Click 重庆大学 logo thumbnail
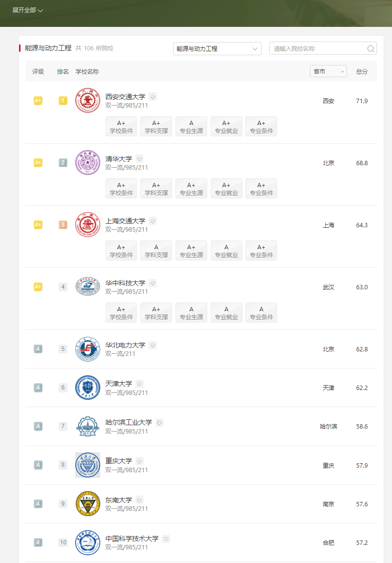392x563 pixels. point(87,465)
